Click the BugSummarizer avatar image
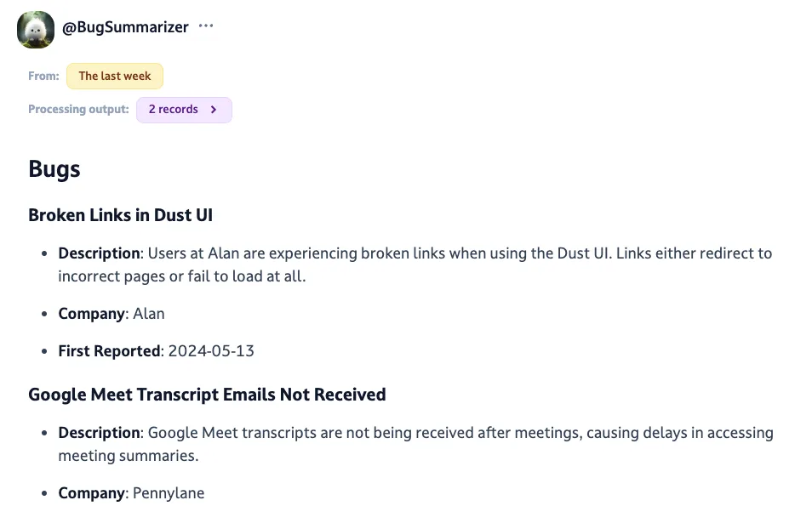The height and width of the screenshot is (506, 812). [35, 27]
